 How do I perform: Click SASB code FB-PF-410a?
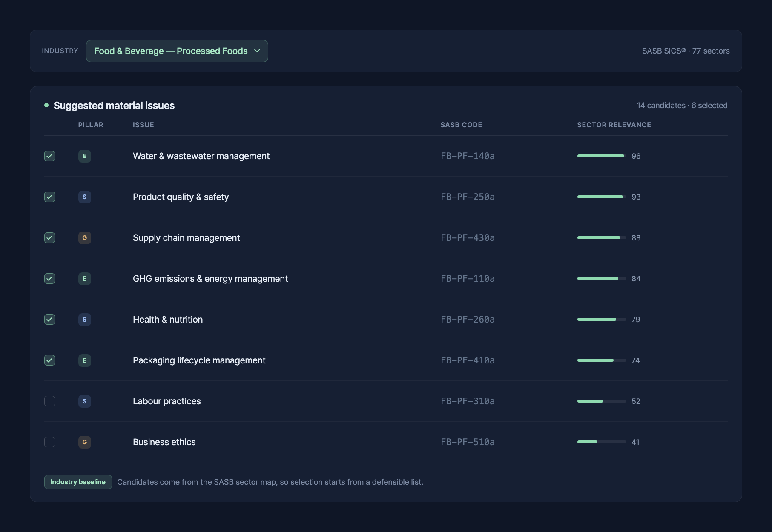[468, 360]
